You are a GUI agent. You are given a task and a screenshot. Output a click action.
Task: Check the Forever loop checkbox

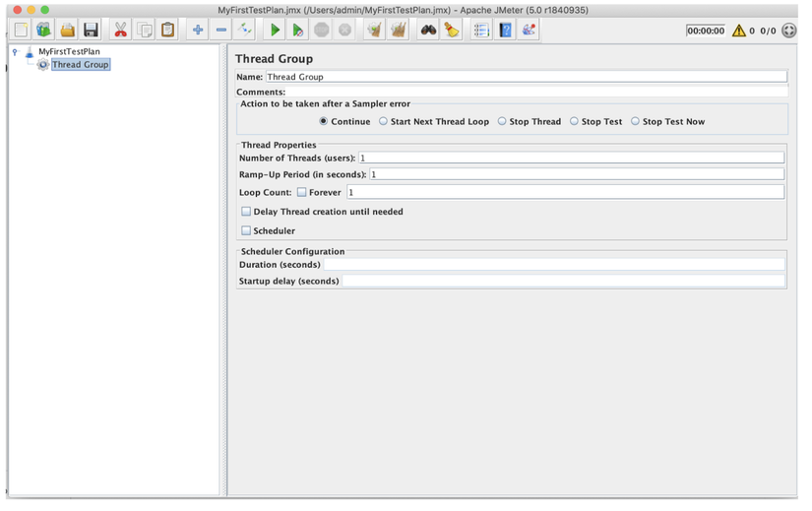click(302, 192)
